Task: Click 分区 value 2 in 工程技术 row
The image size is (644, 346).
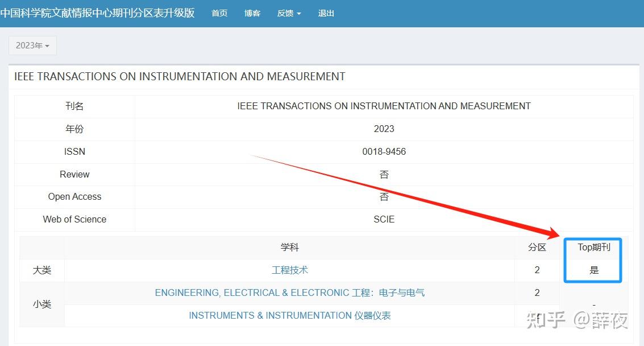Action: point(537,270)
